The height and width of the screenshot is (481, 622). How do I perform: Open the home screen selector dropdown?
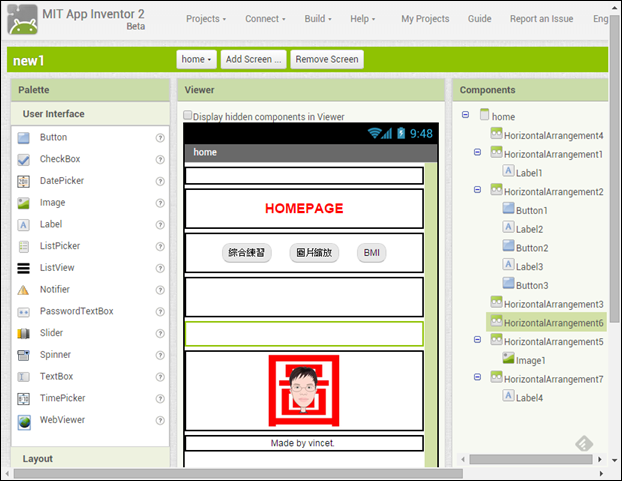(196, 59)
